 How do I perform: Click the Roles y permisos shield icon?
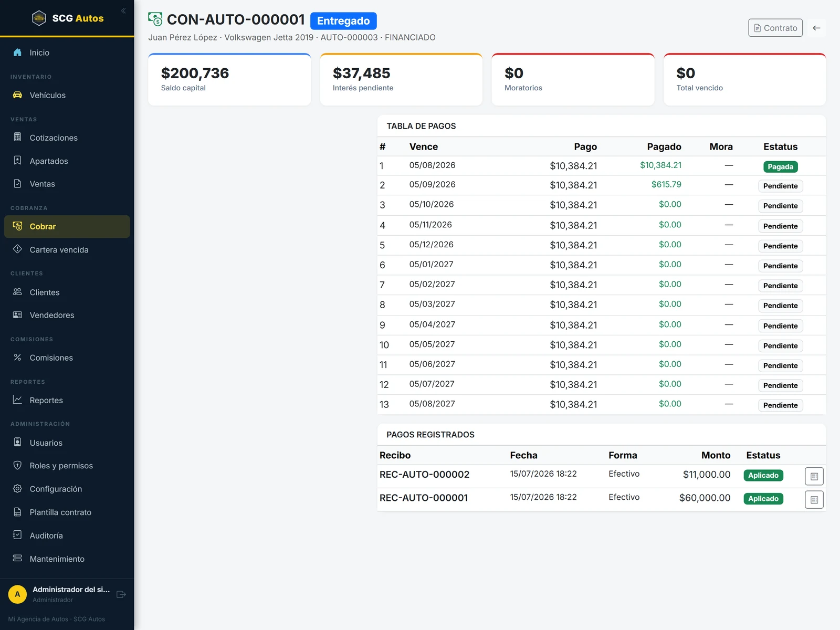(17, 466)
